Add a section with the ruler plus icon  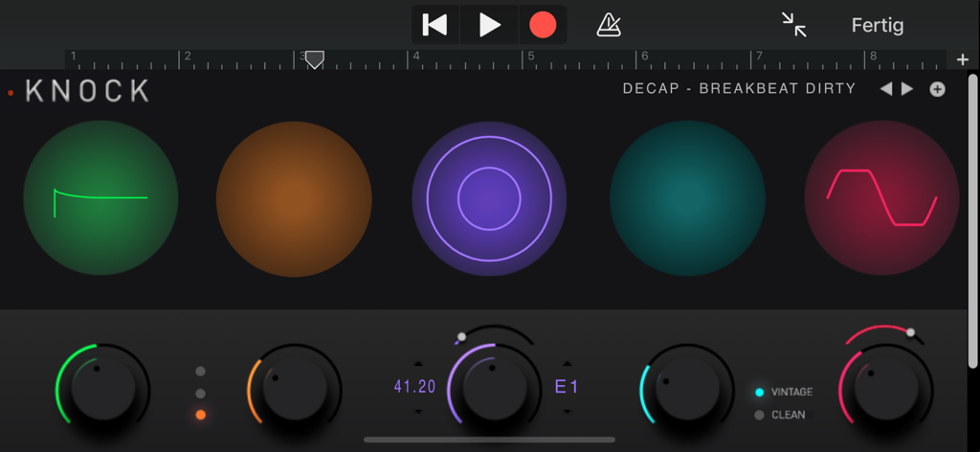pos(963,60)
